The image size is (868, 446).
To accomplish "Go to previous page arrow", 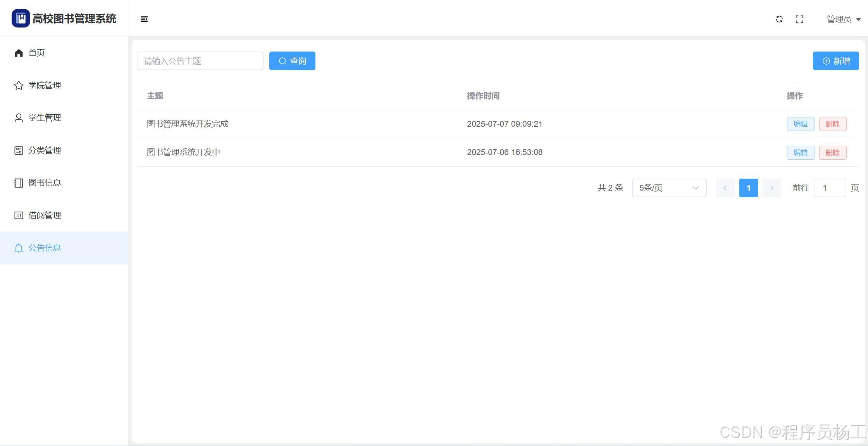I will [x=725, y=188].
